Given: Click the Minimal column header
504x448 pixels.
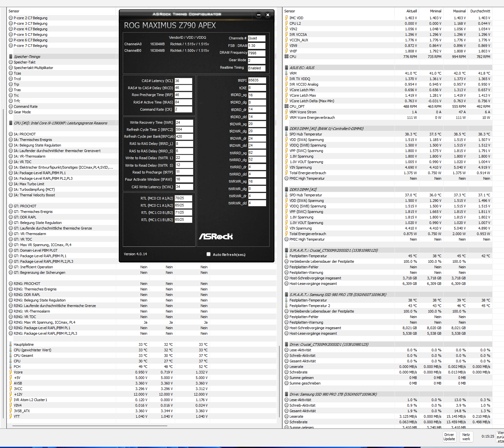Looking at the screenshot, I should (436, 11).
